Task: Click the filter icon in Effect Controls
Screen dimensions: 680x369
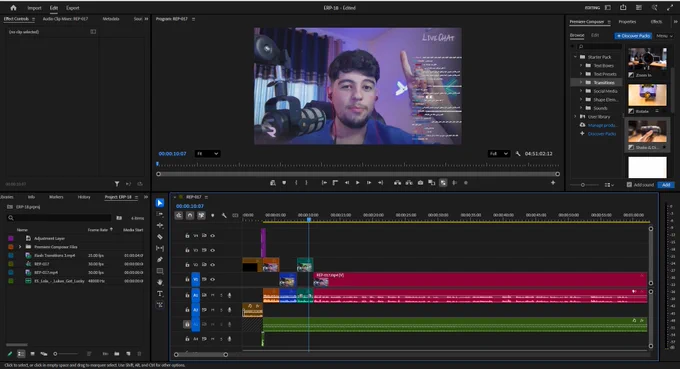Action: 117,184
